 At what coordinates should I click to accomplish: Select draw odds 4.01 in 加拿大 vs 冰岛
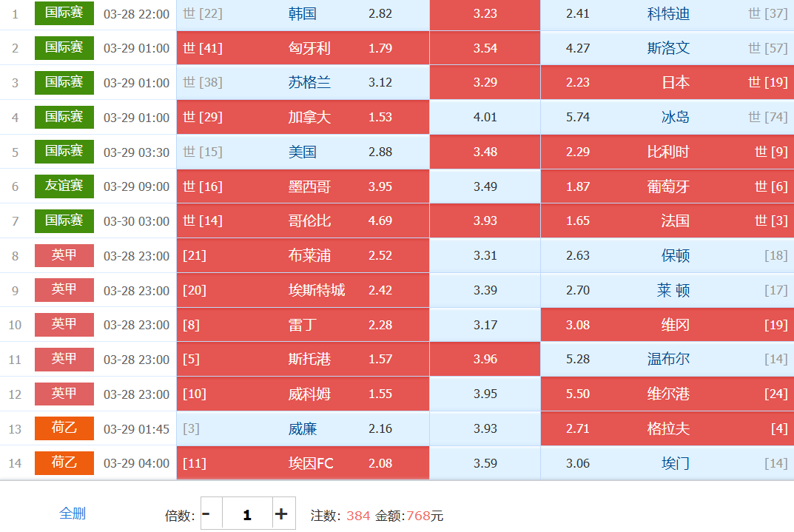coord(485,117)
